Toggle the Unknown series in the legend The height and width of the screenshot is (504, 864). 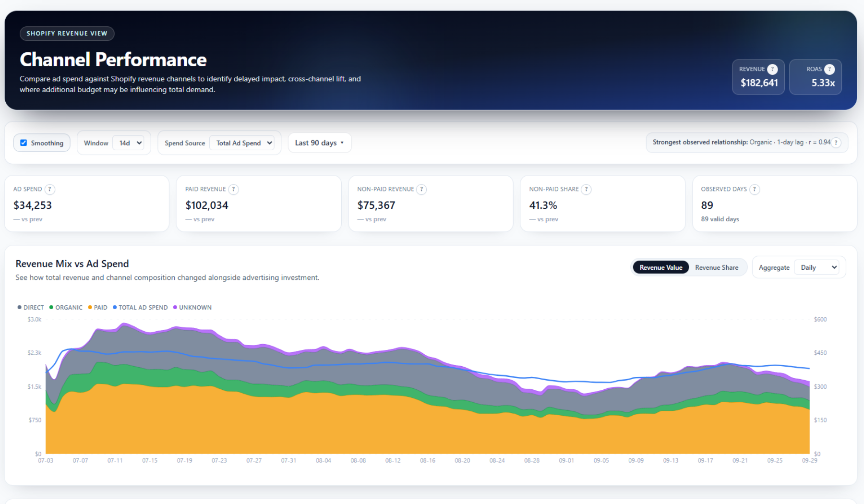192,307
